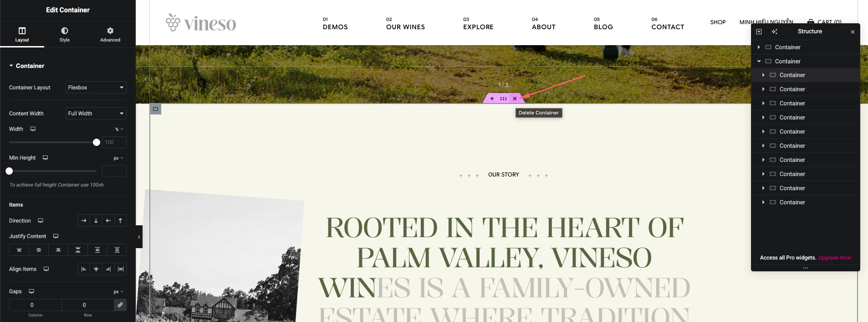Image resolution: width=868 pixels, height=322 pixels.
Task: Click the Width slider handle
Action: [x=97, y=142]
